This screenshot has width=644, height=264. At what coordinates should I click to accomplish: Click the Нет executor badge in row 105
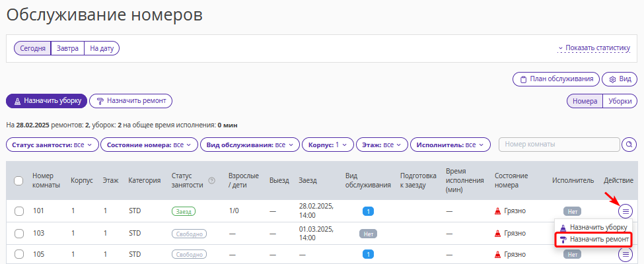(573, 255)
